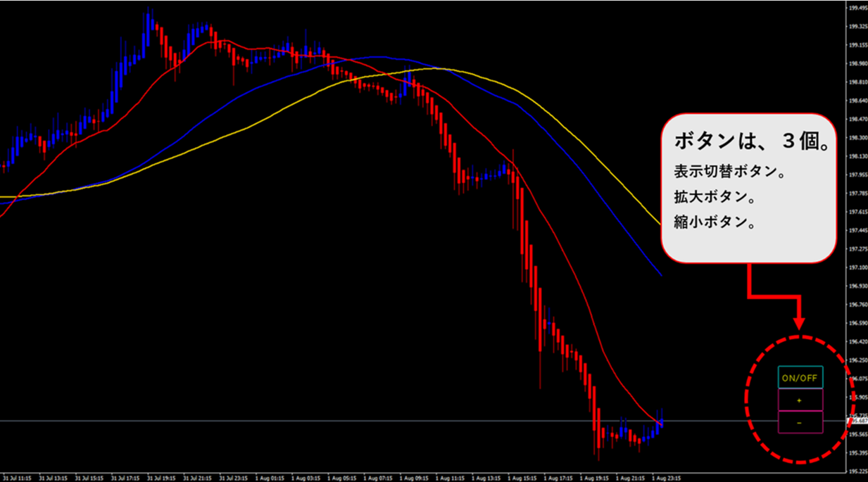
Task: Click the '表示切替ボタン。' callout text
Action: click(719, 171)
